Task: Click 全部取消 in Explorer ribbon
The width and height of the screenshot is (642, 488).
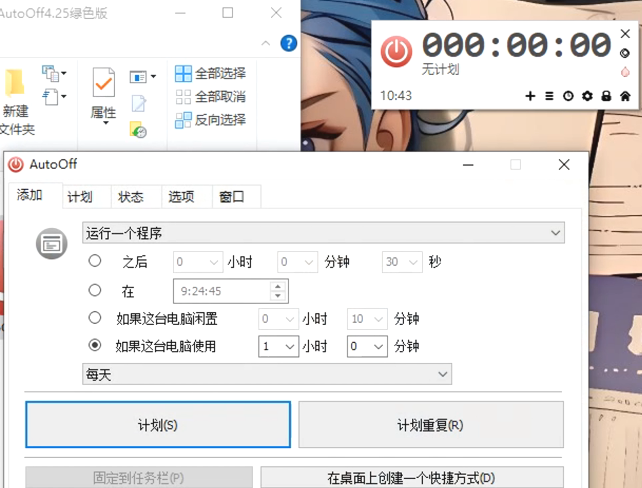Action: coord(210,97)
